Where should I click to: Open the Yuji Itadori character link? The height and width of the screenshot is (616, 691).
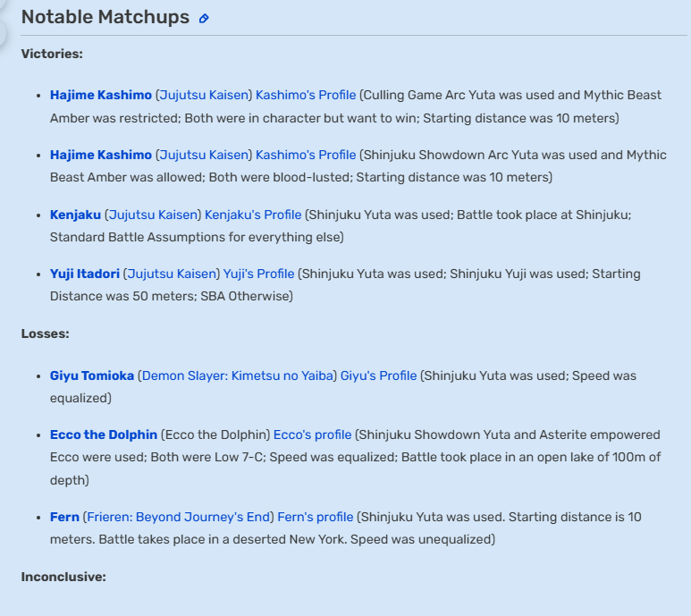tap(85, 274)
